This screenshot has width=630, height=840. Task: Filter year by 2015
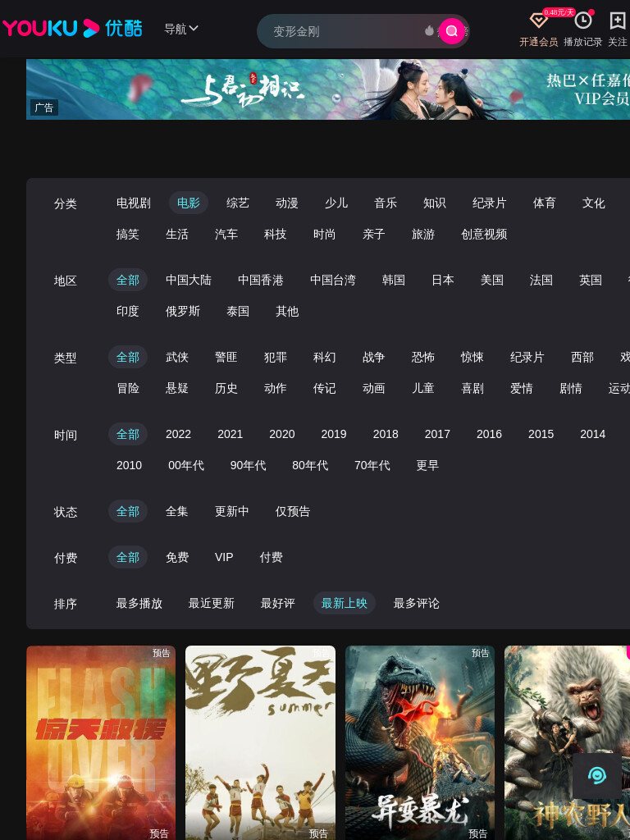(x=541, y=435)
